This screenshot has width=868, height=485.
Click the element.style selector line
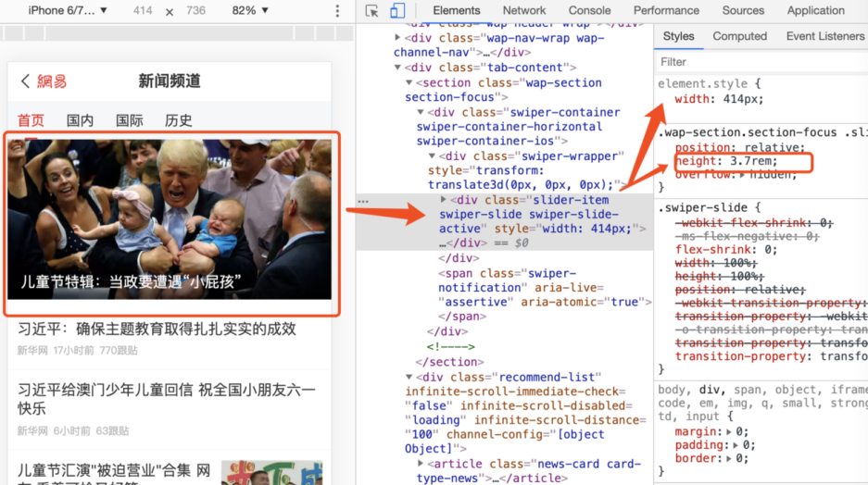(x=709, y=84)
